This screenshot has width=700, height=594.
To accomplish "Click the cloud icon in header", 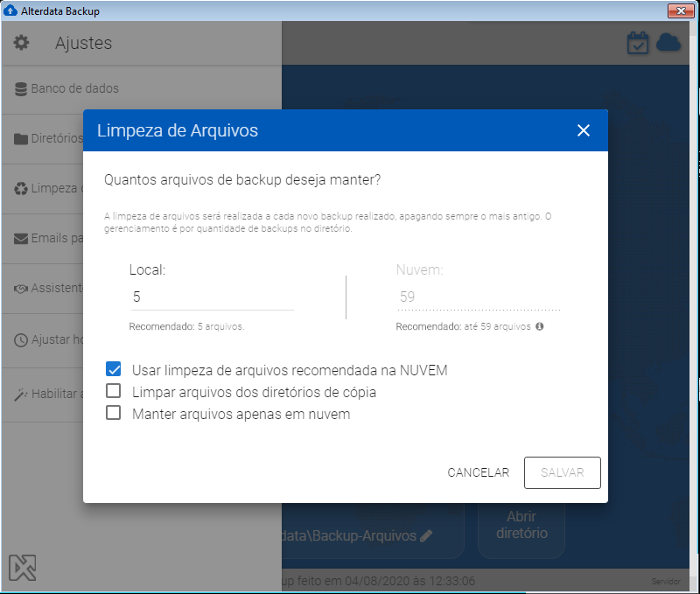I will [x=668, y=42].
